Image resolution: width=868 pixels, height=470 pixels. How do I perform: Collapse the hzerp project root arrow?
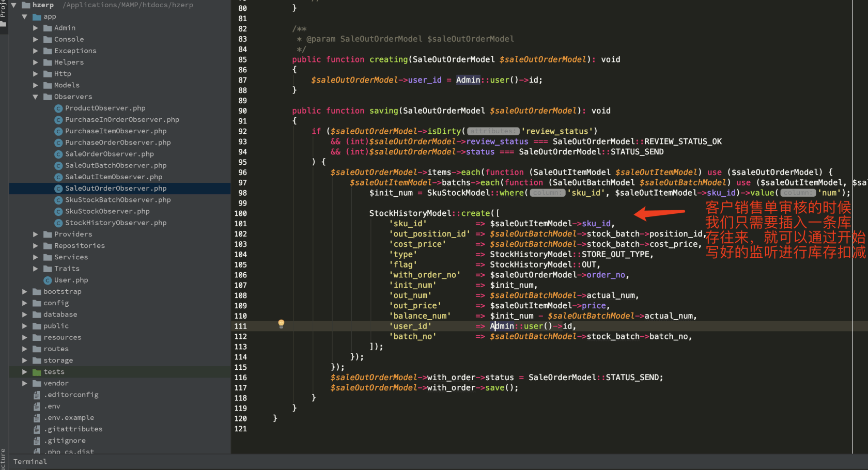coord(13,5)
